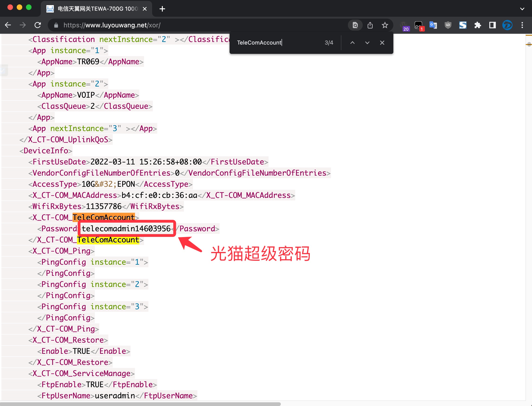Bookmark this page with the star icon
The image size is (532, 406).
point(385,25)
